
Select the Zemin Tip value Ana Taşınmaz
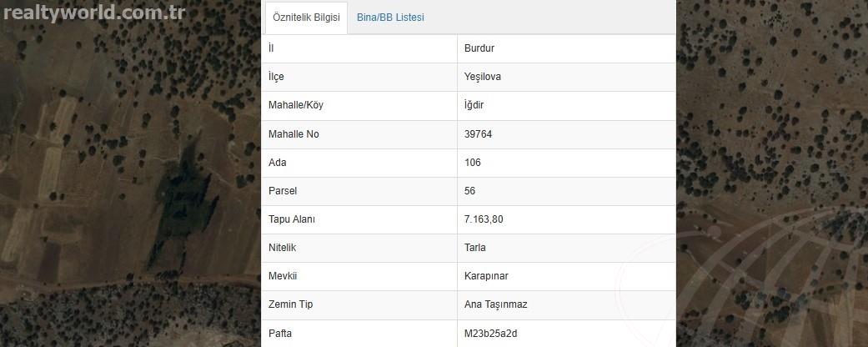496,304
